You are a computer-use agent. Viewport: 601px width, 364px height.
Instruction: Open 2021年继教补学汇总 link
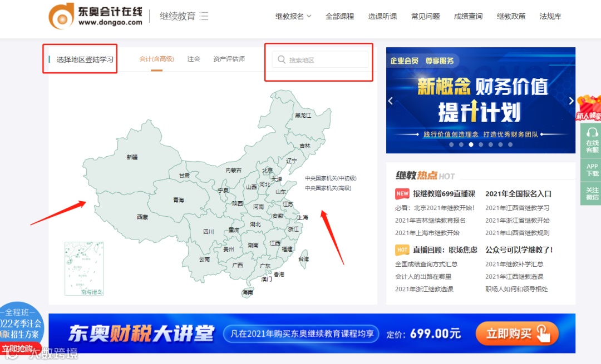(514, 264)
